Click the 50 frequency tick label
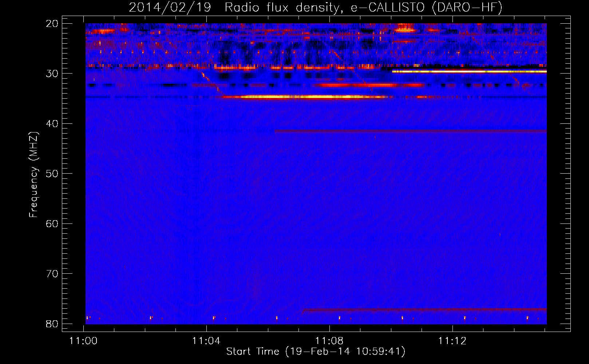 tap(52, 174)
